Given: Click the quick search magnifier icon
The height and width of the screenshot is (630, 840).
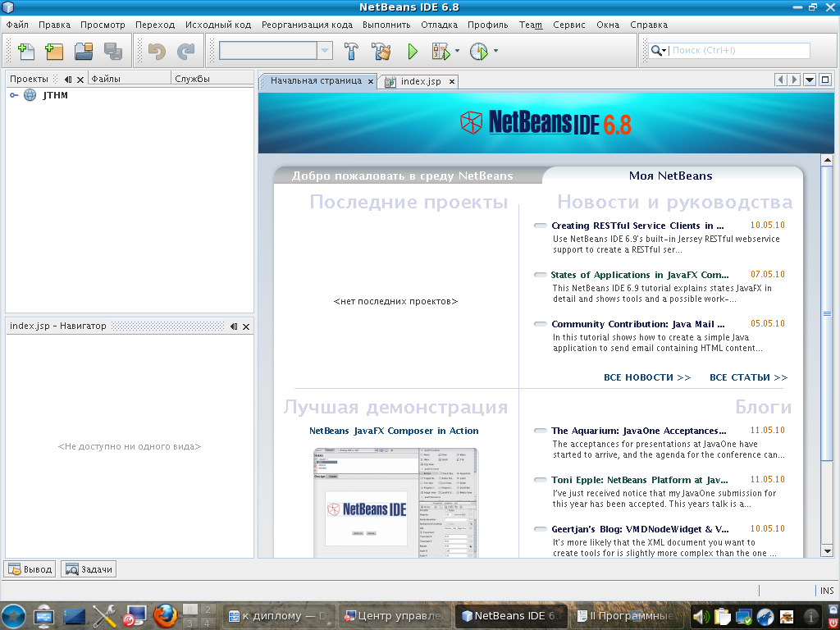Looking at the screenshot, I should click(x=657, y=50).
